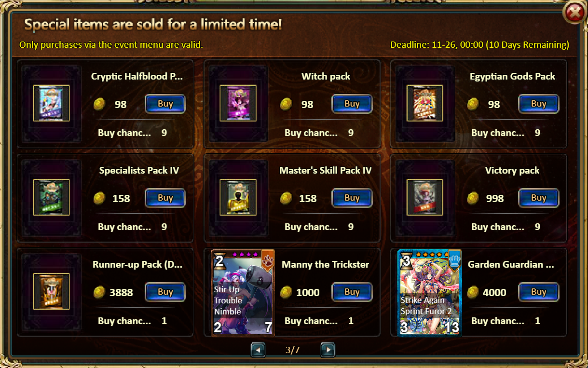The image size is (588, 368).
Task: Buy the Witch pack for 98
Action: coord(352,104)
